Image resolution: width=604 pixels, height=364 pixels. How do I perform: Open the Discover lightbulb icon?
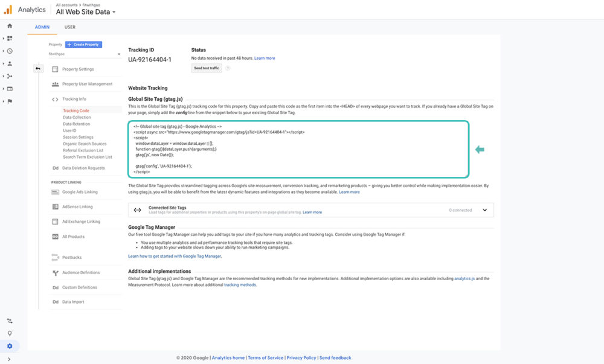(x=10, y=333)
